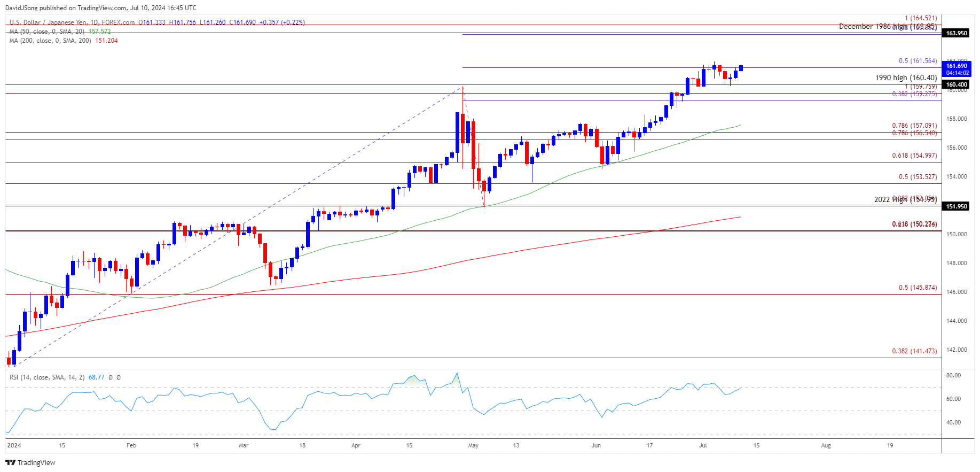Click the close price C161.690 value

(x=242, y=22)
